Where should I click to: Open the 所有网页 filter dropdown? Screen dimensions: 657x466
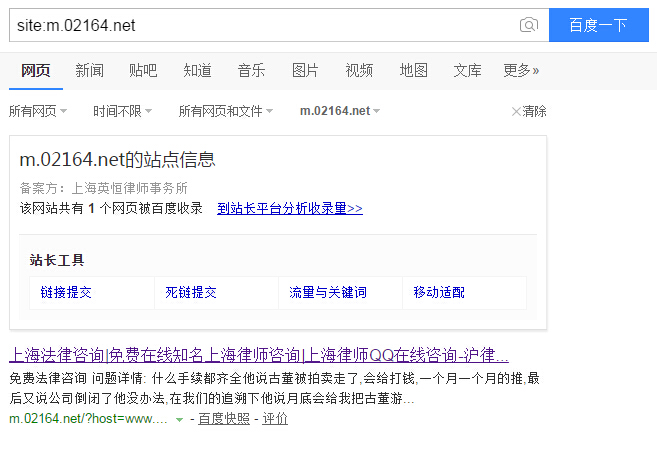point(38,111)
